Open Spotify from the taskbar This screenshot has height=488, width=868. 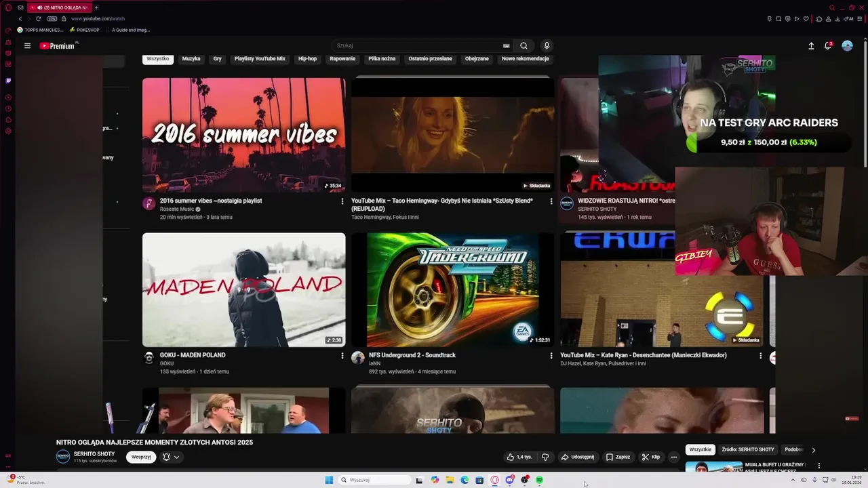click(x=539, y=480)
